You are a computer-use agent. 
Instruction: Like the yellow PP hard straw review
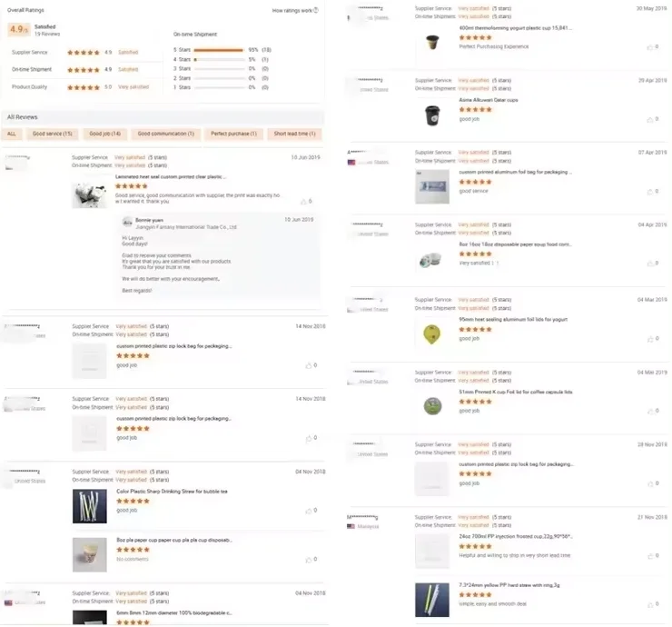648,604
